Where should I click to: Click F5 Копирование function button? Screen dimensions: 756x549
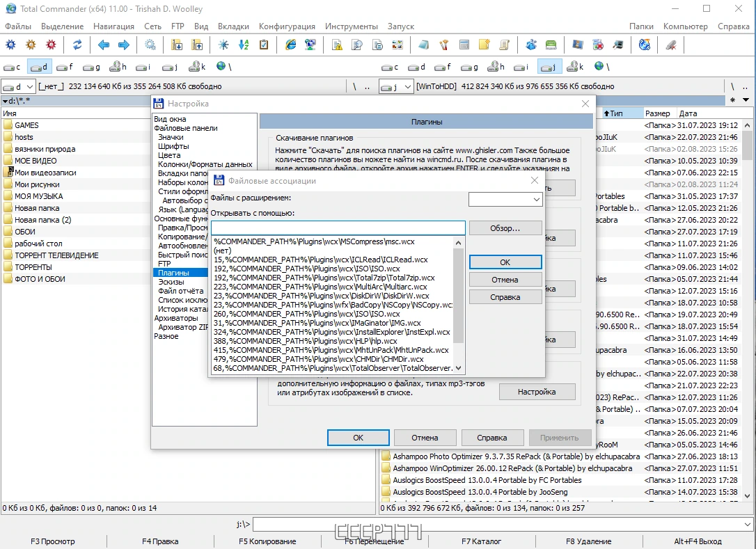pos(267,541)
